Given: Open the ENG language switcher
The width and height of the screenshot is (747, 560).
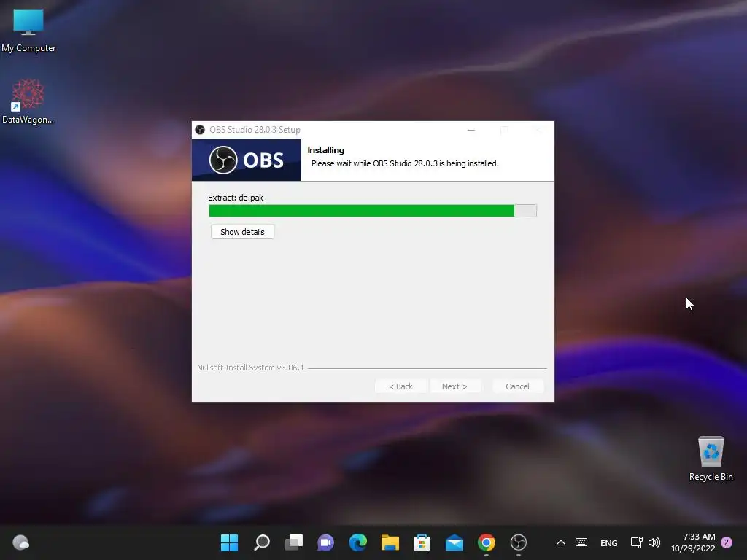Looking at the screenshot, I should 609,542.
